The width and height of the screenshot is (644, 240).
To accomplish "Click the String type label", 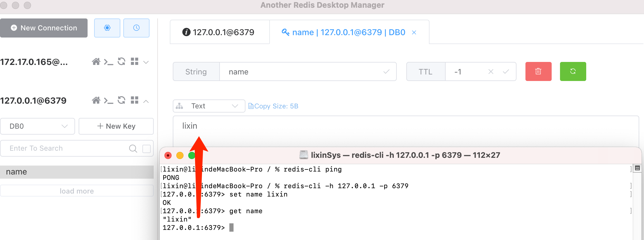I will [196, 72].
